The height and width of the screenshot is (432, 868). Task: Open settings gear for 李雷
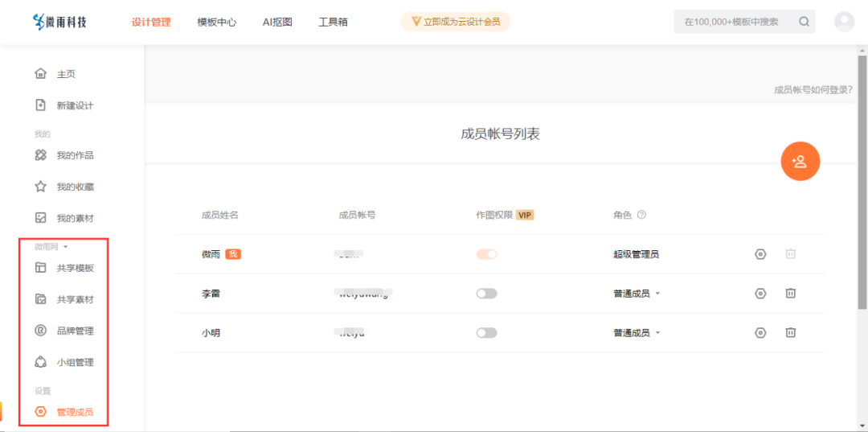pyautogui.click(x=760, y=294)
